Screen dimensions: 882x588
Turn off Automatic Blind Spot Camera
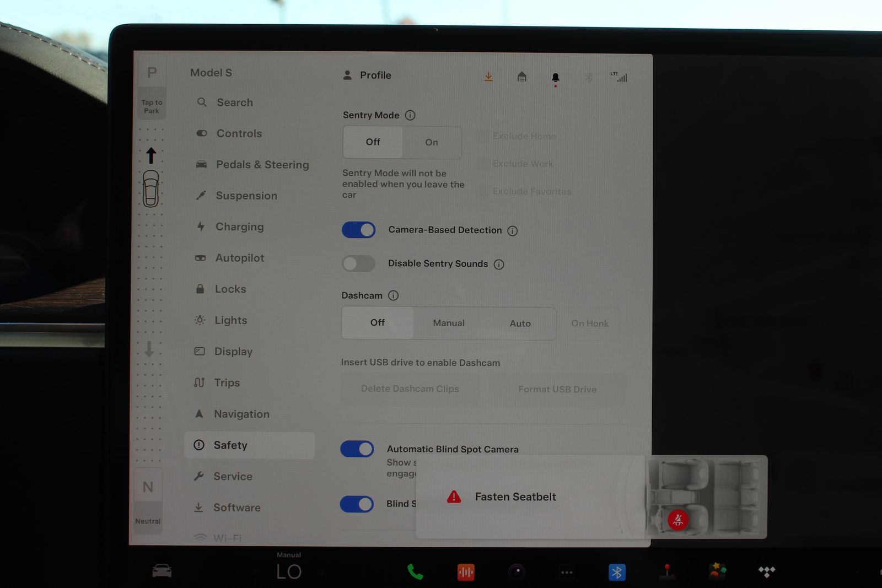(x=357, y=449)
